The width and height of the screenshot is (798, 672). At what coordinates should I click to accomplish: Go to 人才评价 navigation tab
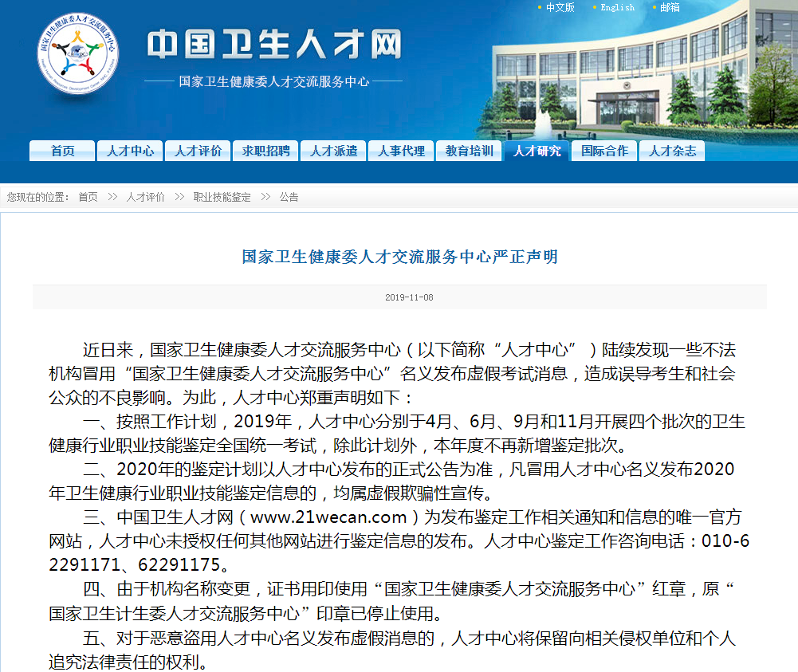point(198,151)
